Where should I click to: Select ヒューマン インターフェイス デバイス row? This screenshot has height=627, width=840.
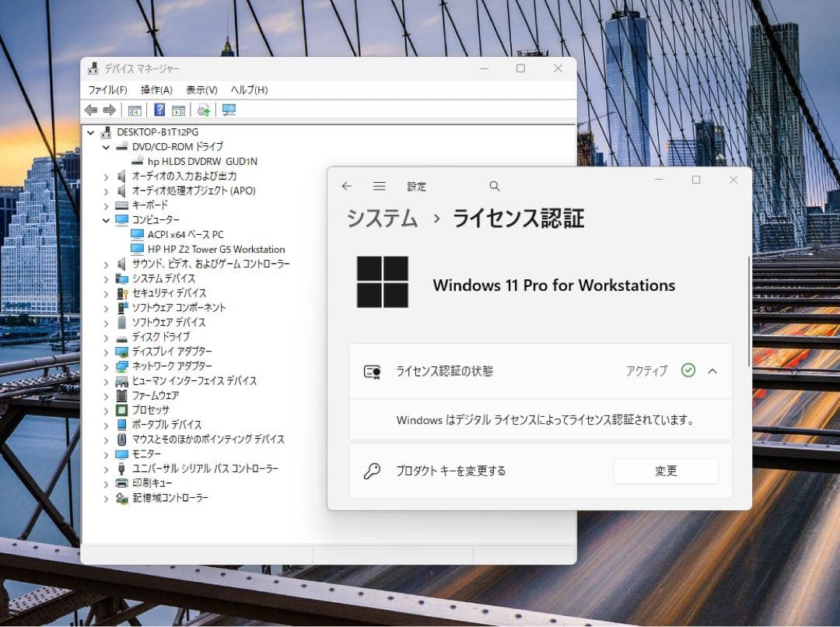click(194, 381)
